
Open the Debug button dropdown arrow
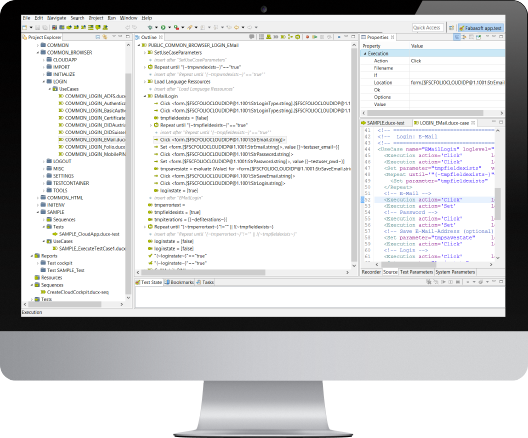click(156, 28)
